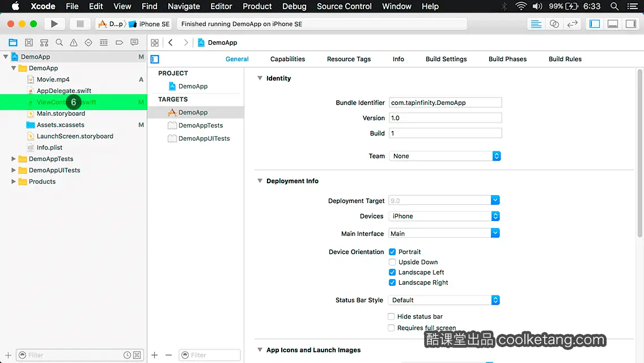
Task: Switch to the Build Phases tab
Action: pos(507,59)
